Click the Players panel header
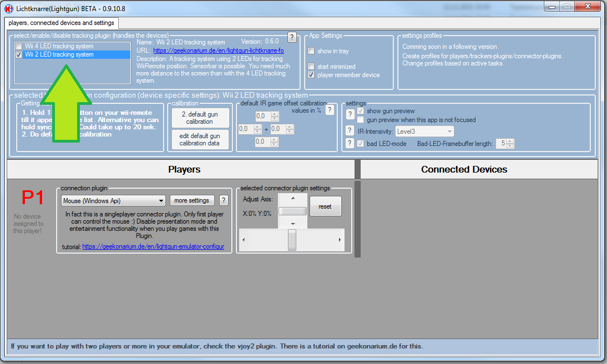Image resolution: width=607 pixels, height=364 pixels. (181, 169)
